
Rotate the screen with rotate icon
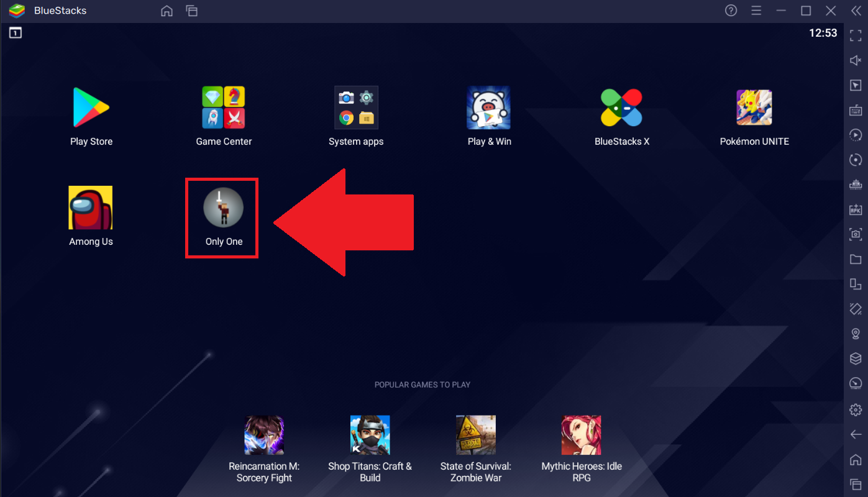click(x=856, y=309)
